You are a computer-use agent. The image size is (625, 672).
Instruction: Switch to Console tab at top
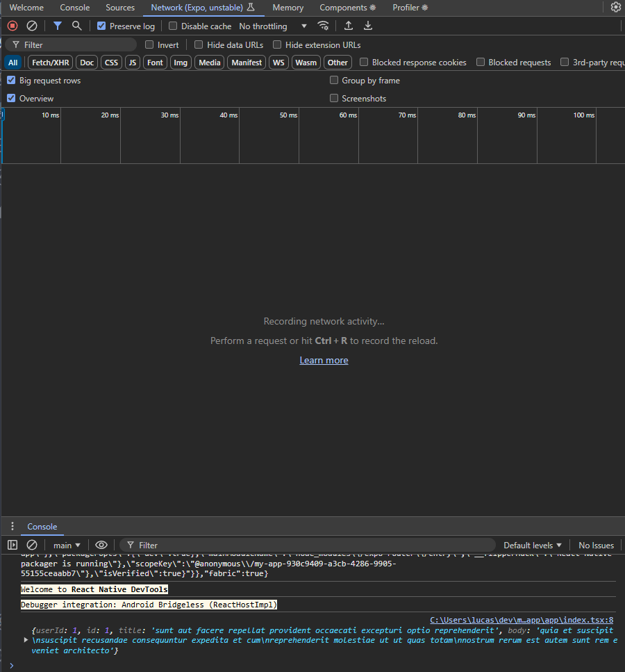[x=75, y=8]
